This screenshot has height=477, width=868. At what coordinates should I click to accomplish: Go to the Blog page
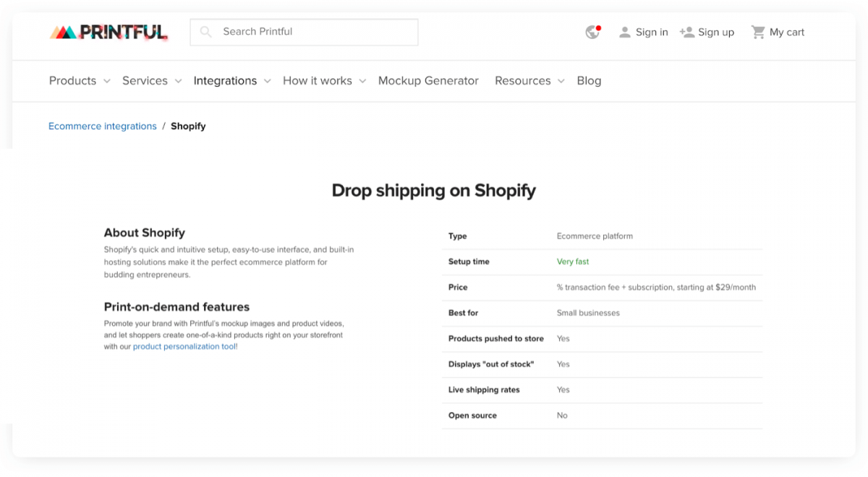click(x=589, y=81)
